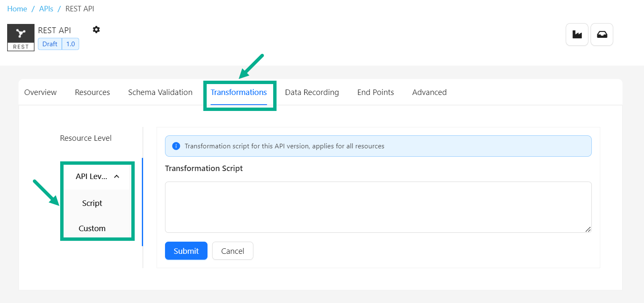Go to the Data Recording tab
Screen dimensions: 644x303
click(311, 92)
